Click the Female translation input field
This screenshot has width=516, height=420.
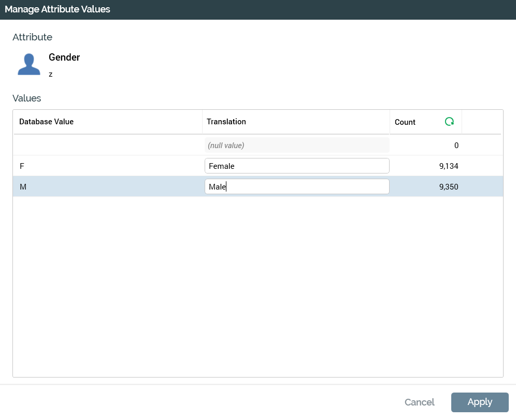[x=297, y=166]
